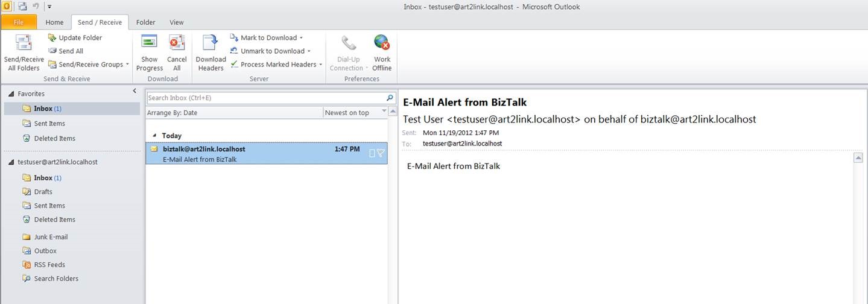Click the 1:47 PM time in message list
The height and width of the screenshot is (304, 868).
[347, 149]
